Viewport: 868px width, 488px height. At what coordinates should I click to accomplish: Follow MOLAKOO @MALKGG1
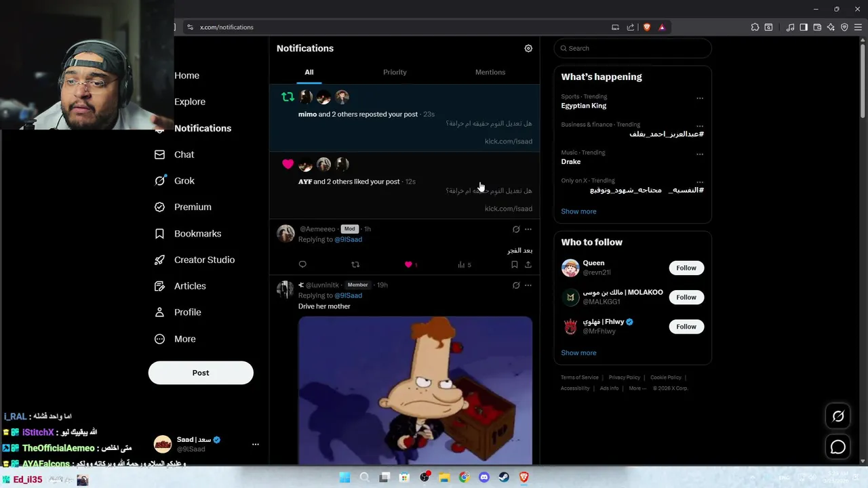tap(686, 297)
